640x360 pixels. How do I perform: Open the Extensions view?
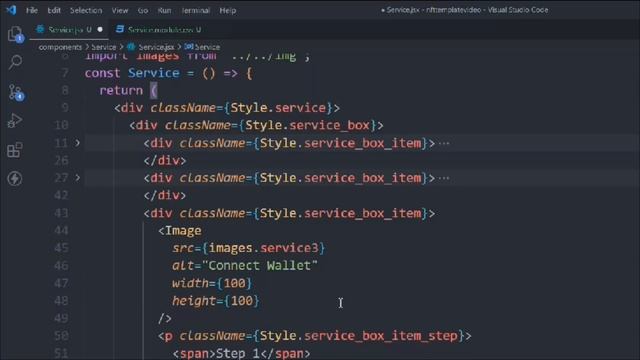click(x=15, y=150)
